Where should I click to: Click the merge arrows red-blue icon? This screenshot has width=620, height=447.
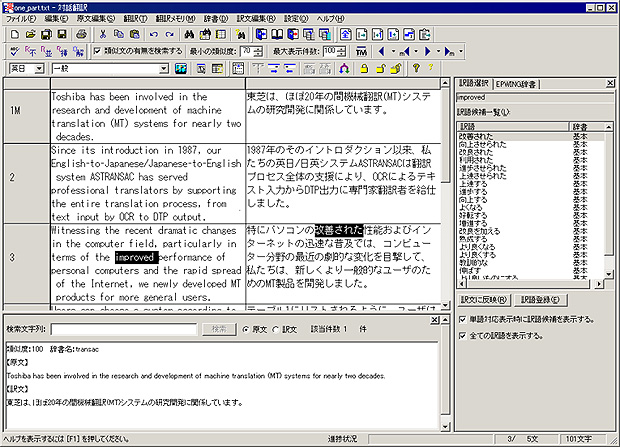[344, 69]
